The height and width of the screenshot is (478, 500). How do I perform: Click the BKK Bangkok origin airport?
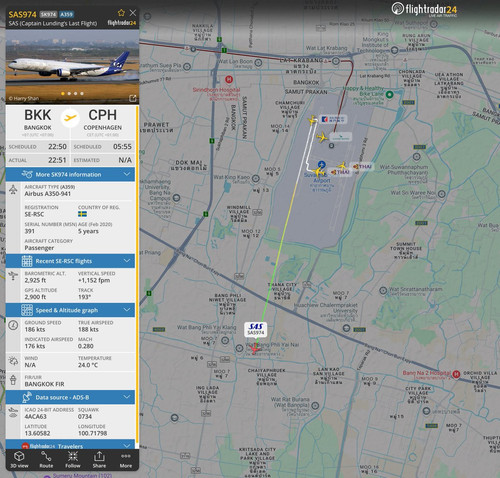tap(38, 120)
